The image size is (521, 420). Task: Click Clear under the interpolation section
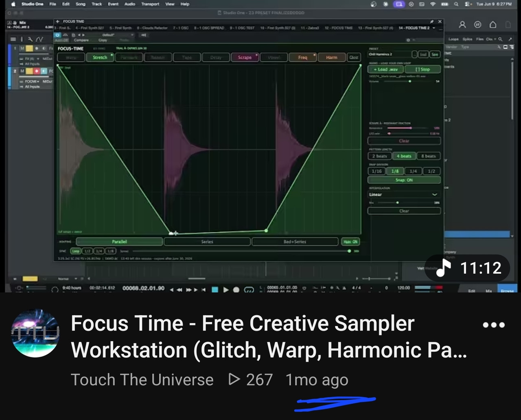[x=404, y=211]
